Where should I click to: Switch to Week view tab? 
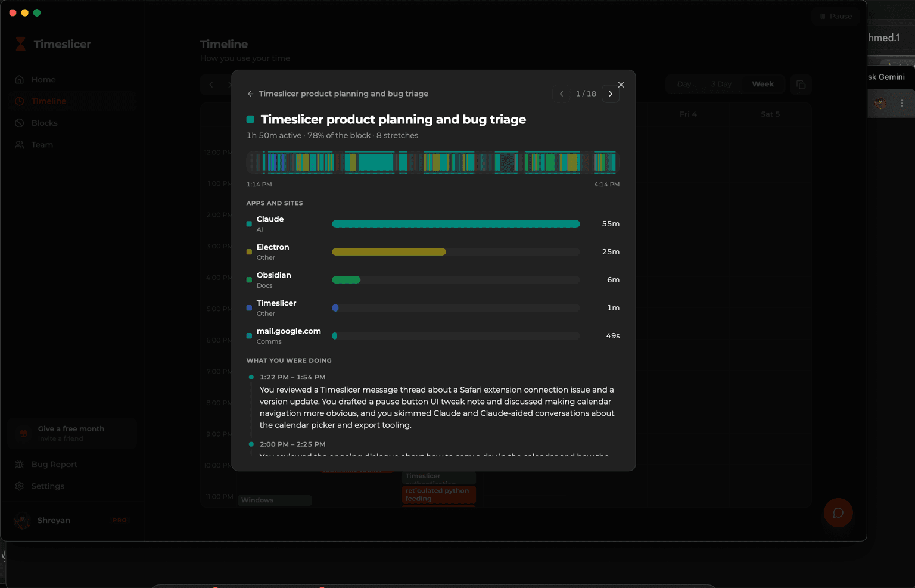(762, 85)
